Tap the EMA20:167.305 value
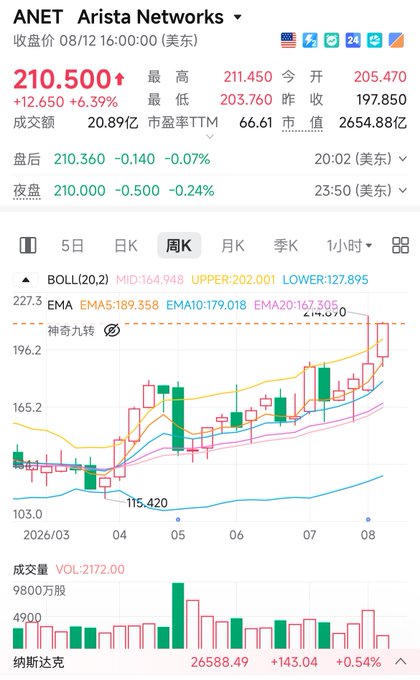 click(295, 305)
